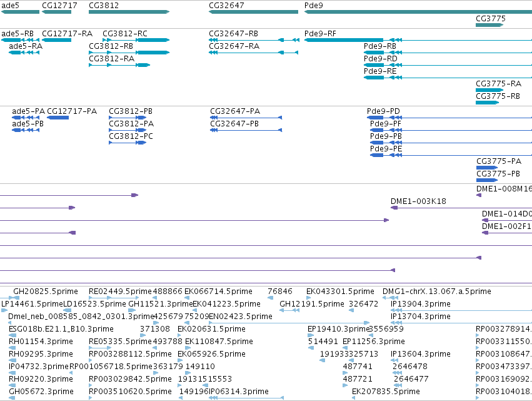Viewport: 532px width, 401px height.
Task: Select the DME1-002F1 clone label
Action: [507, 226]
